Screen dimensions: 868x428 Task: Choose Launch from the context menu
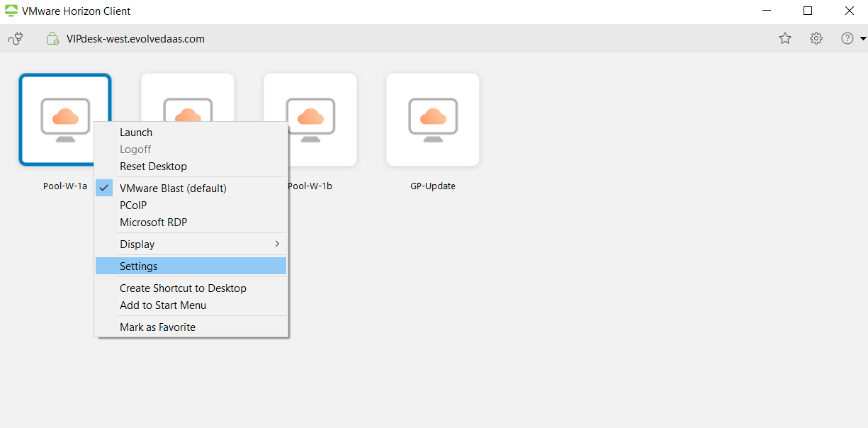(191, 133)
